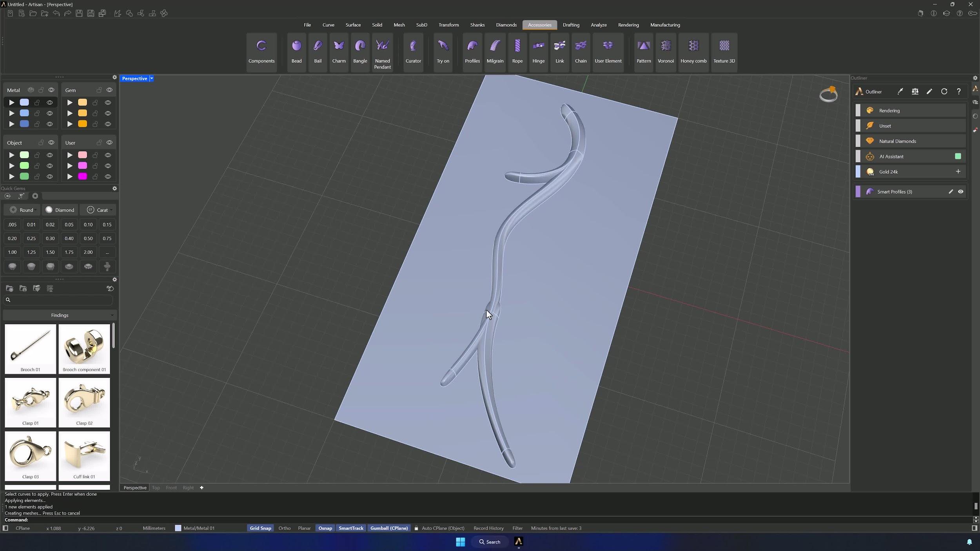Click the findings library search field
This screenshot has width=980, height=551.
tap(58, 300)
